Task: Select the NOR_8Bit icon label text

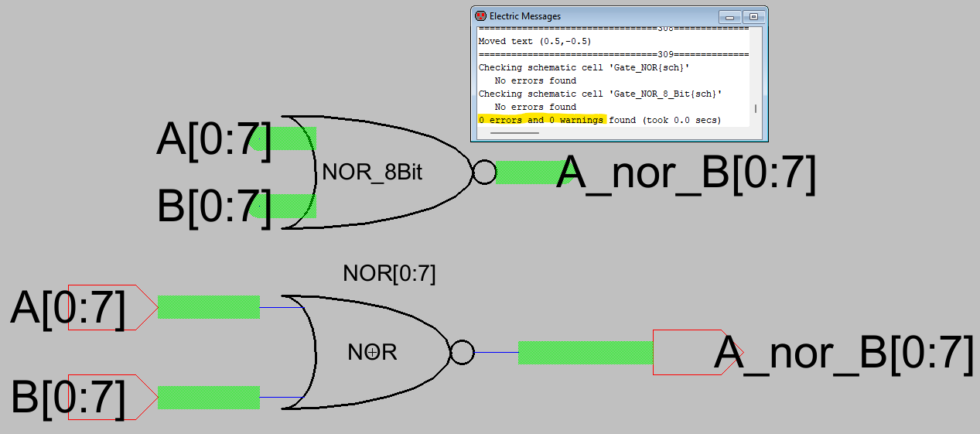Action: pyautogui.click(x=372, y=173)
